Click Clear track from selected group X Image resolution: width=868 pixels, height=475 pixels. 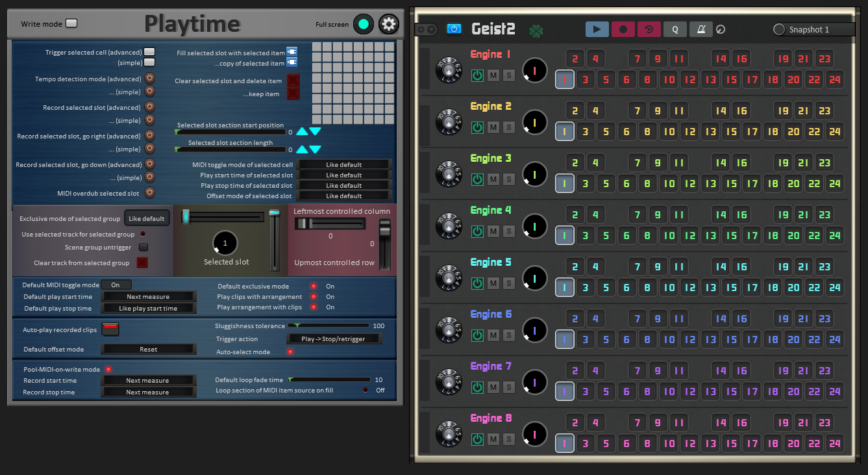(142, 263)
